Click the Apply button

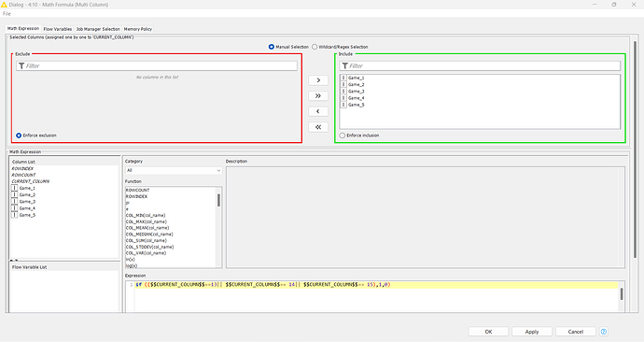click(532, 332)
